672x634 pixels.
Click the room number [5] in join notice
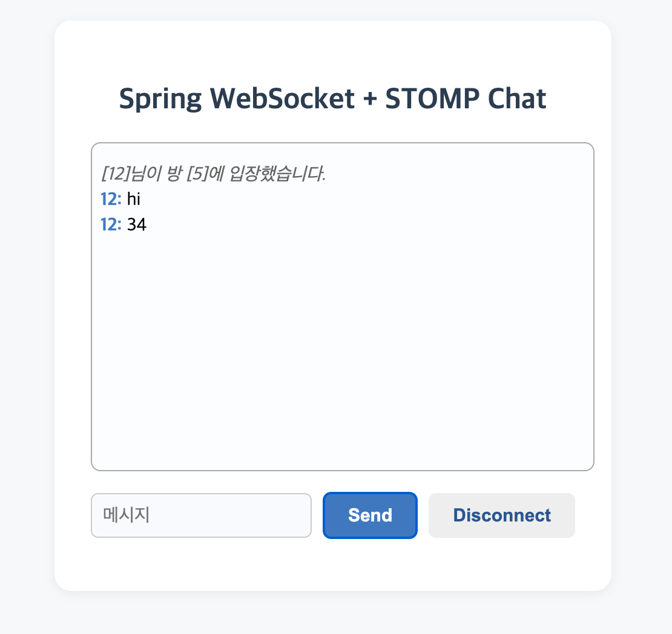197,174
